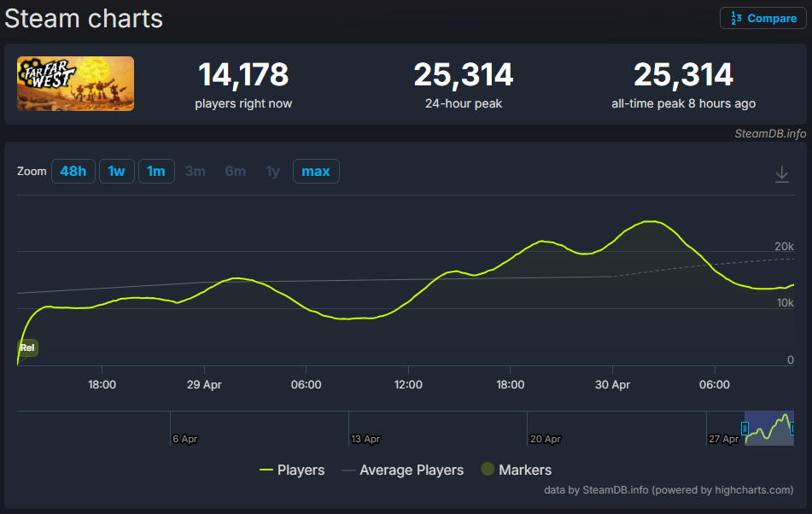Set chart zoom to max
812x514 pixels.
pyautogui.click(x=316, y=172)
